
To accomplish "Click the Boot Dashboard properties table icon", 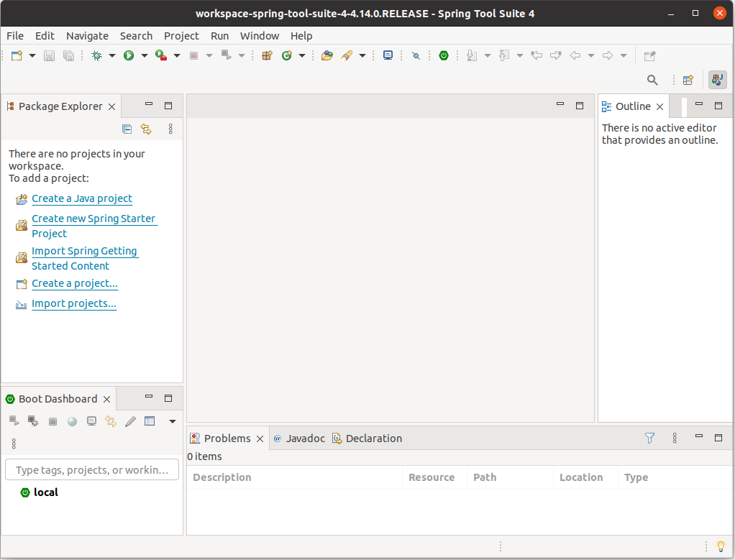I will pyautogui.click(x=150, y=421).
